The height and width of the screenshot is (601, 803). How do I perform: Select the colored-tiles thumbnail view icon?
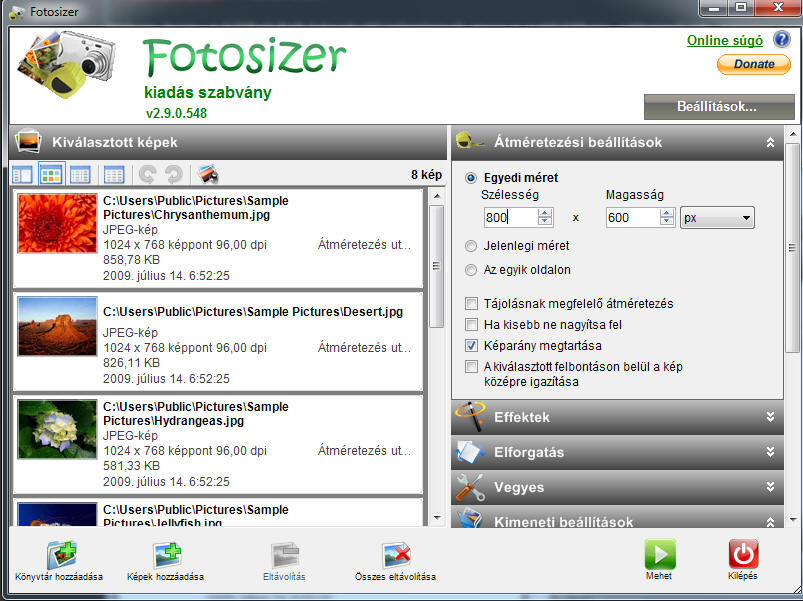[x=51, y=175]
